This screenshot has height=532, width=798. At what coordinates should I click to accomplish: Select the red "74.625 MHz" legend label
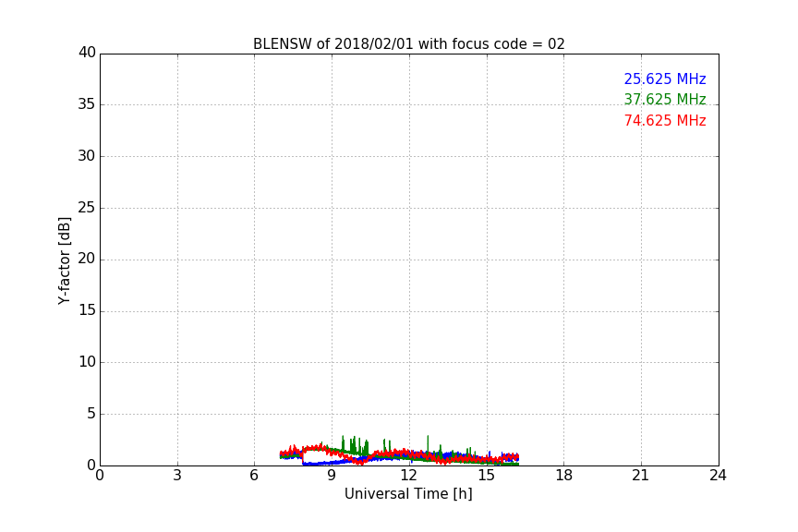point(665,121)
